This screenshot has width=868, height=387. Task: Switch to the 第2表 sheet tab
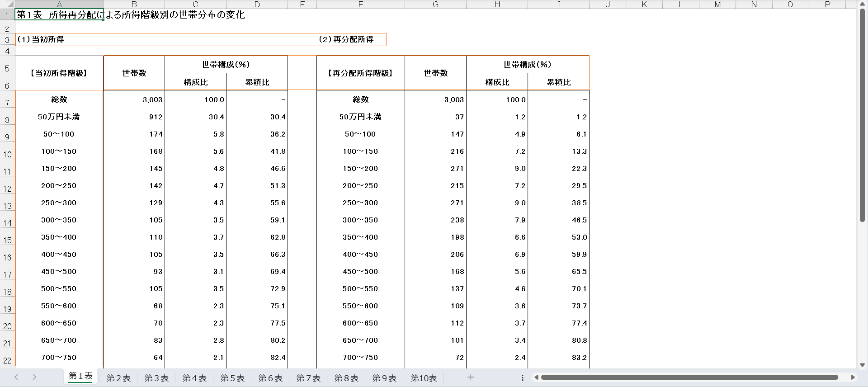[x=118, y=378]
